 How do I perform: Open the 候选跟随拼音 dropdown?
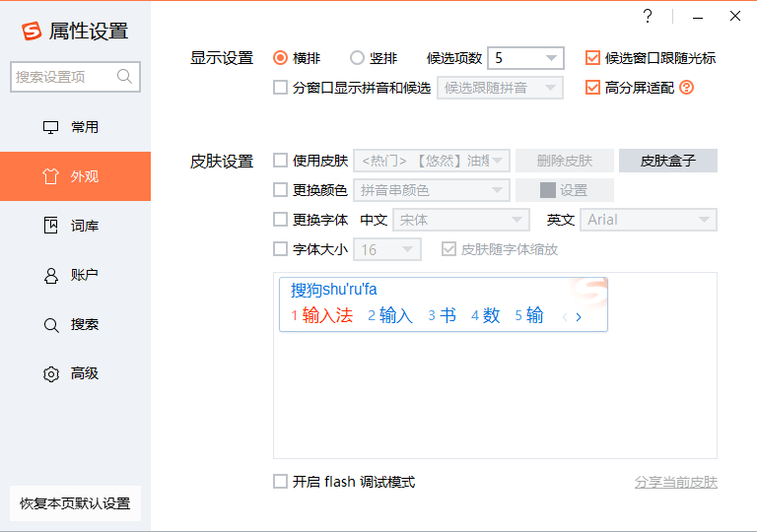500,88
